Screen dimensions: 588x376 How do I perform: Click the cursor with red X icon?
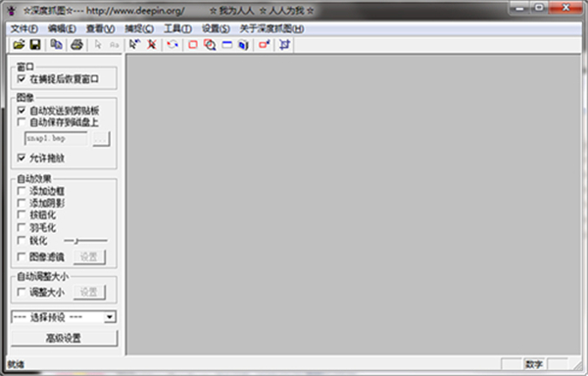(x=152, y=45)
